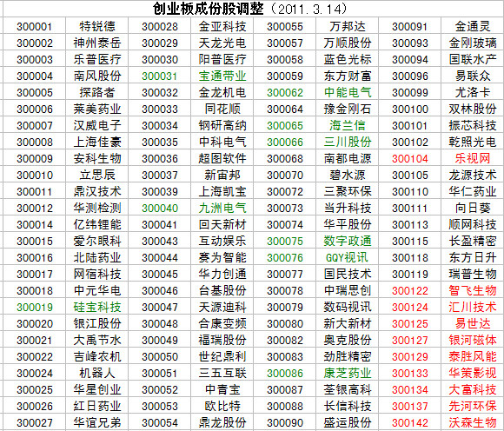Select green 九洲电气 cell
The image size is (504, 431).
point(222,208)
